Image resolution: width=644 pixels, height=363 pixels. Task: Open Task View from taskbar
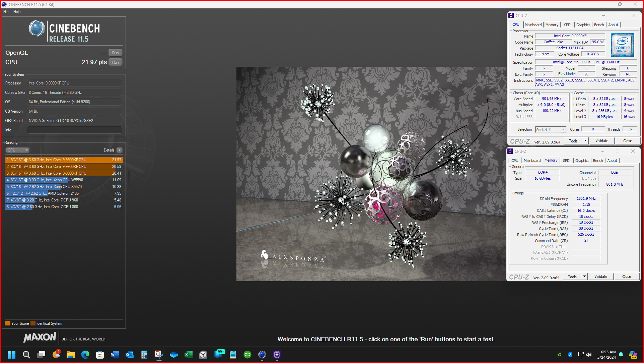(41, 355)
